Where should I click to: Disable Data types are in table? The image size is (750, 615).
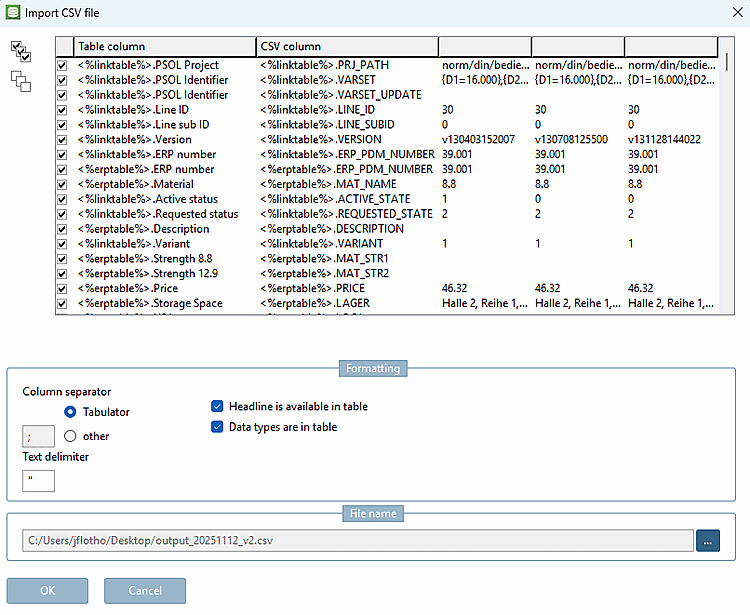click(x=217, y=427)
